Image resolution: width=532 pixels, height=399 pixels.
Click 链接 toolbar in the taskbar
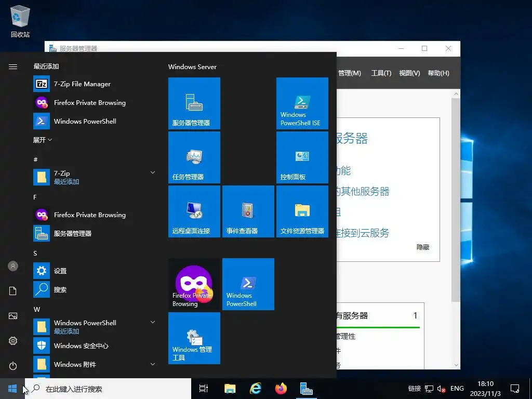[x=414, y=389]
